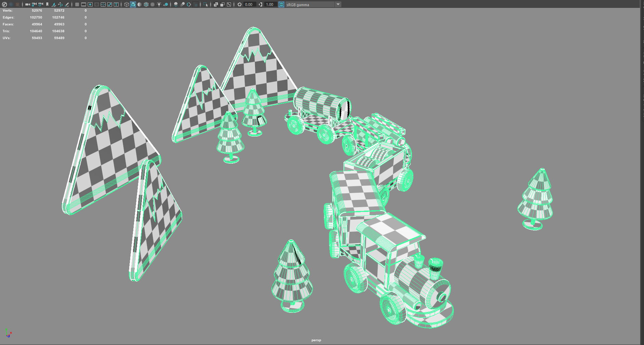The width and height of the screenshot is (644, 345).
Task: Switch viewport to Wireframe cube icon
Action: pyautogui.click(x=126, y=4)
